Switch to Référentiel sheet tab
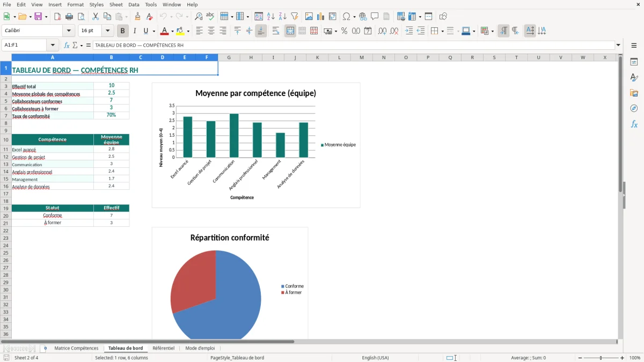This screenshot has height=362, width=644. (164, 348)
